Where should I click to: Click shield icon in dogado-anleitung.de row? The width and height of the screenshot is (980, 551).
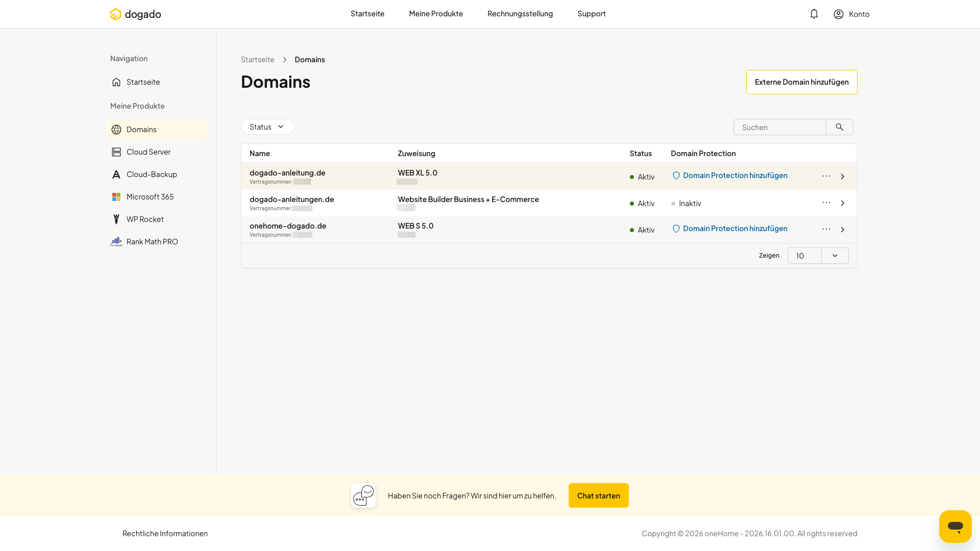coord(676,176)
